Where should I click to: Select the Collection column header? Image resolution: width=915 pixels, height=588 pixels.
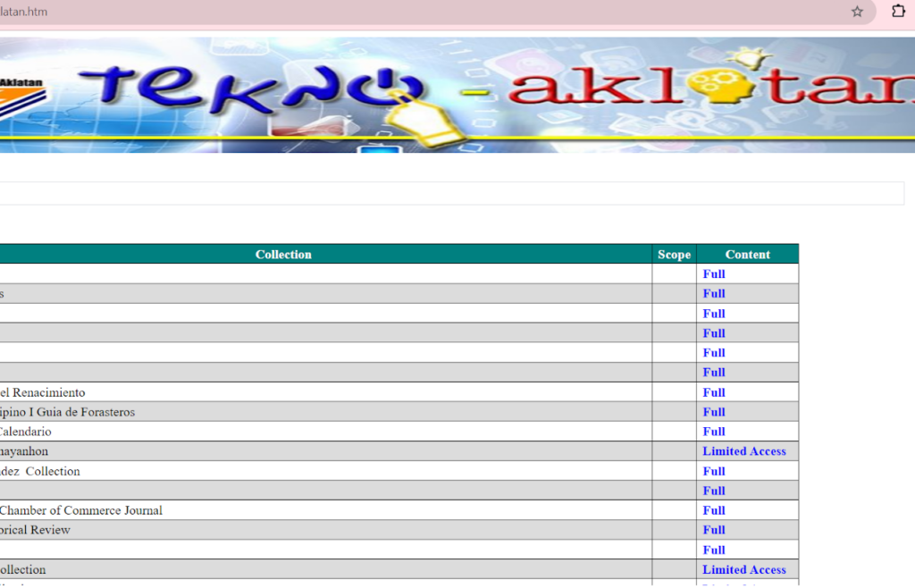tap(283, 255)
